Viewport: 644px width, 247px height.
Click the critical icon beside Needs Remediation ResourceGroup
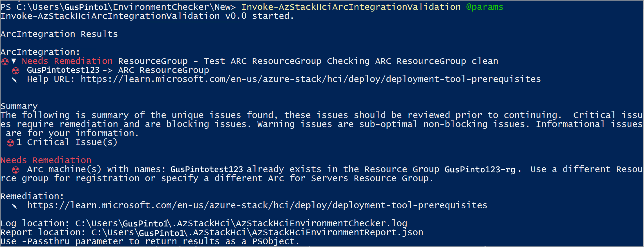5,61
